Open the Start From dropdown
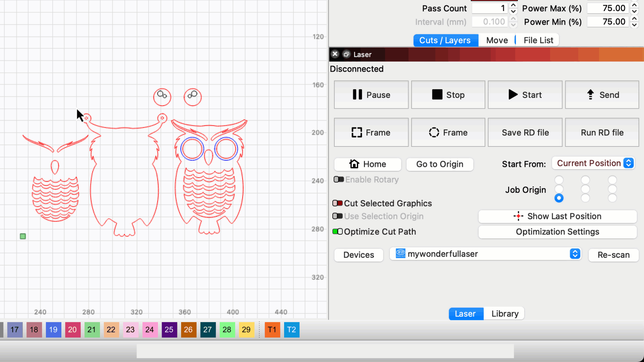This screenshot has width=644, height=362. (593, 163)
